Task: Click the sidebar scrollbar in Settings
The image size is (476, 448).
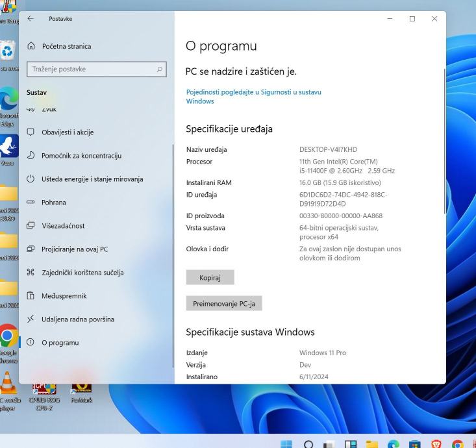Action: tap(173, 256)
